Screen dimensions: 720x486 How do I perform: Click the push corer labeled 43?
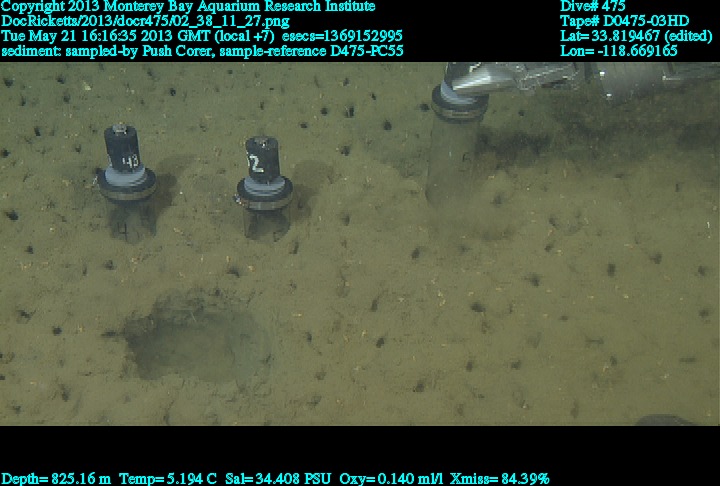[x=126, y=181]
